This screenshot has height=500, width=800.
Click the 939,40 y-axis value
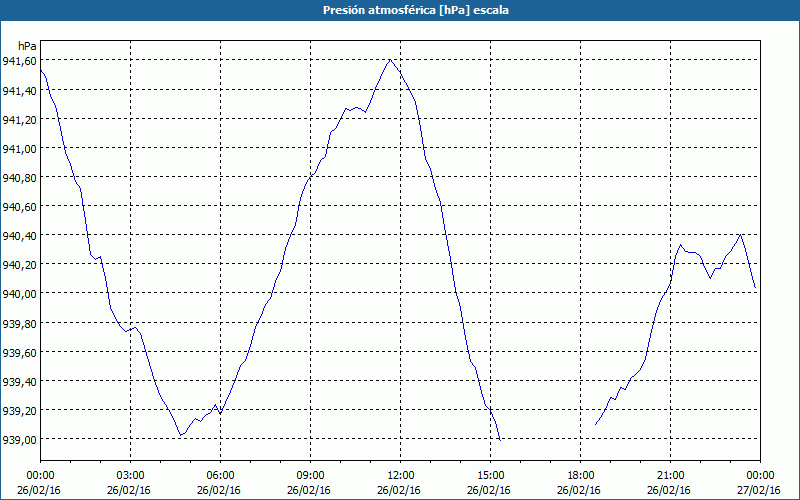point(20,382)
